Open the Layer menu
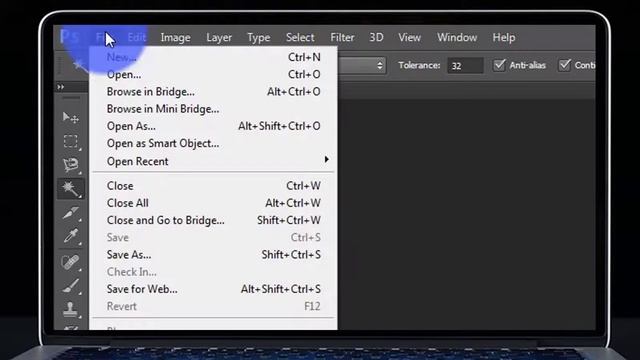The width and height of the screenshot is (640, 360). tap(219, 38)
